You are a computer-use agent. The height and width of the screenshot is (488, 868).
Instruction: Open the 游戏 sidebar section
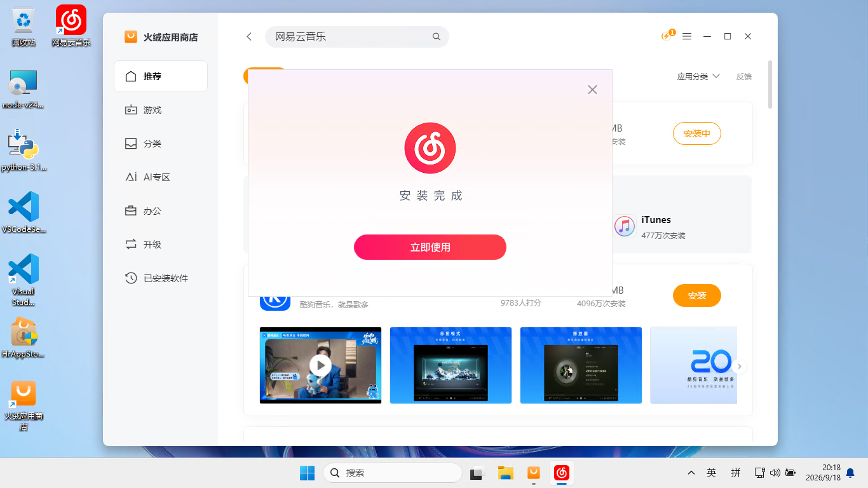161,110
